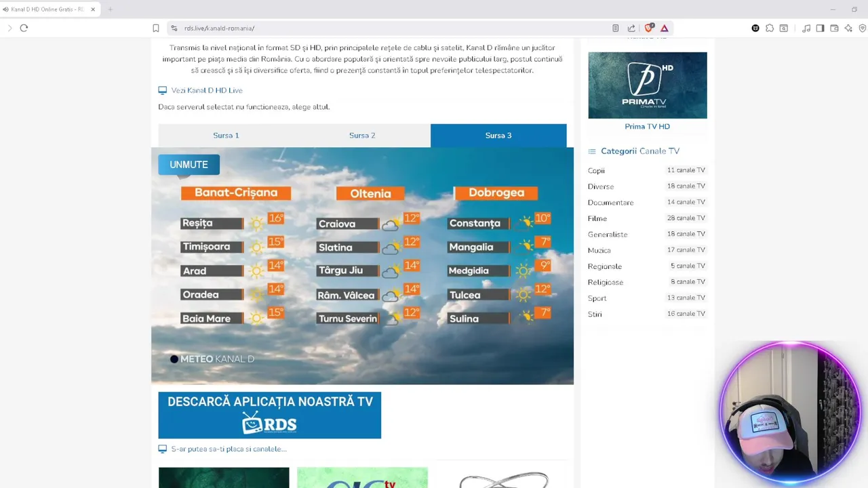
Task: Open Brave Shields lion icon
Action: pos(649,28)
